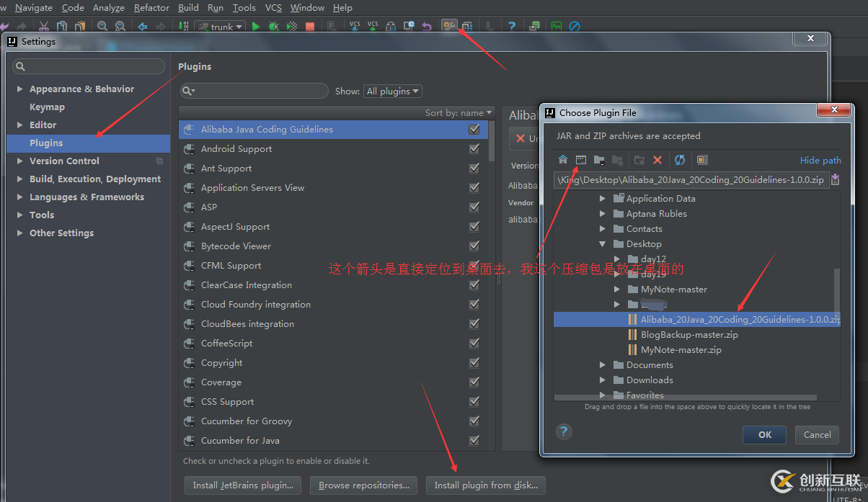Open the trunk run configuration dropdown
Image resolution: width=868 pixels, height=502 pixels.
tap(221, 27)
